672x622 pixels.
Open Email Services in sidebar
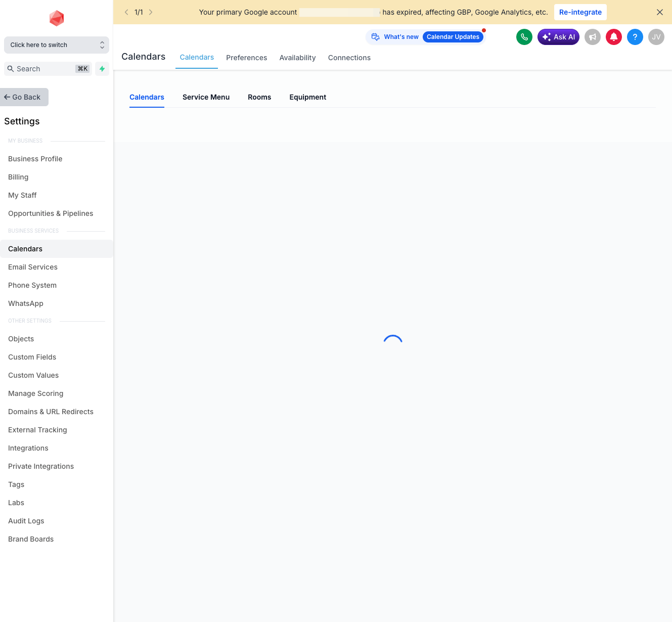tap(57, 267)
